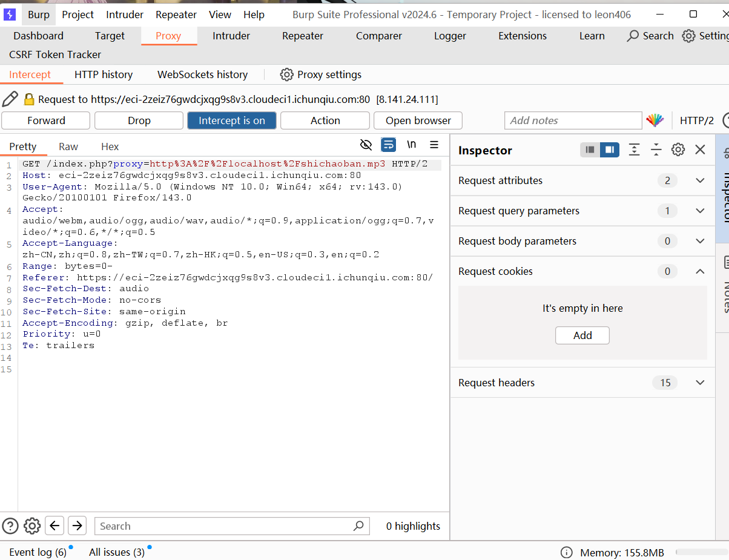Expand all Inspector sections
The height and width of the screenshot is (560, 729).
[x=634, y=150]
